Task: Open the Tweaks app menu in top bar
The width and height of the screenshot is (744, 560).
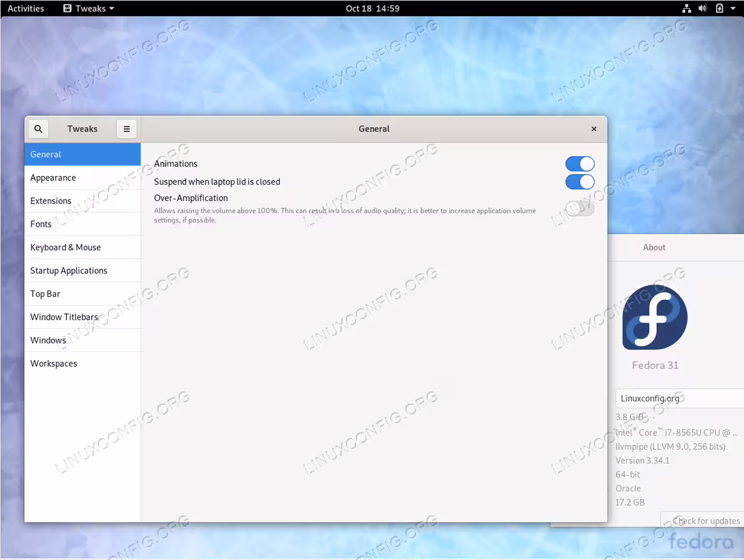Action: coord(89,9)
